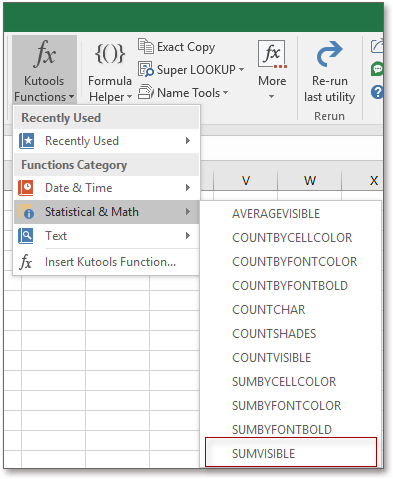
Task: Expand the Text submenu arrow
Action: coord(188,236)
